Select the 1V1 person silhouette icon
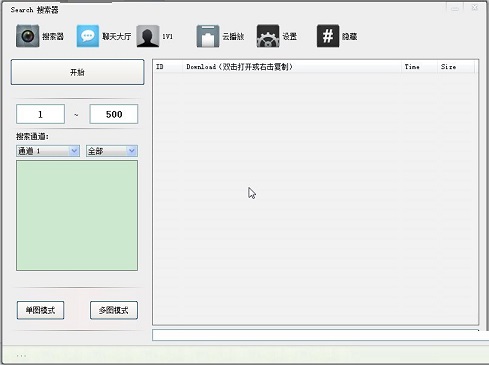Image resolution: width=489 pixels, height=365 pixels. point(148,36)
